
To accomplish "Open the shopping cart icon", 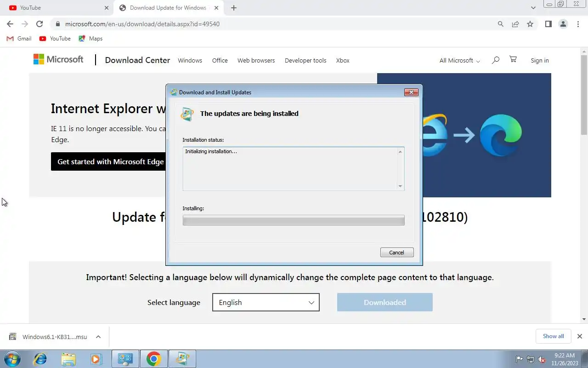I will coord(513,59).
